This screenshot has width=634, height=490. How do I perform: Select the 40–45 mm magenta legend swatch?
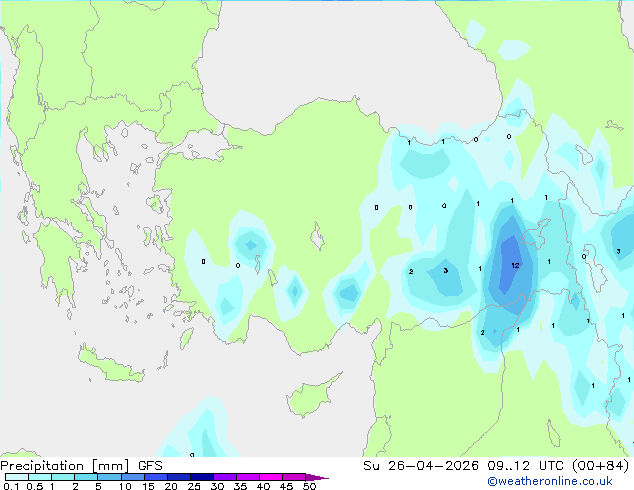pos(271,477)
